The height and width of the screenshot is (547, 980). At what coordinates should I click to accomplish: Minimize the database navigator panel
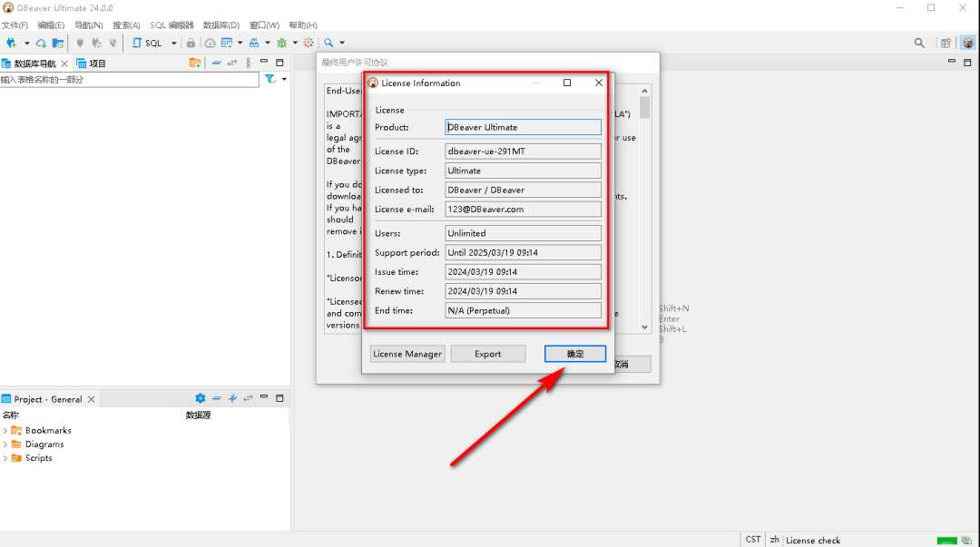(x=264, y=62)
